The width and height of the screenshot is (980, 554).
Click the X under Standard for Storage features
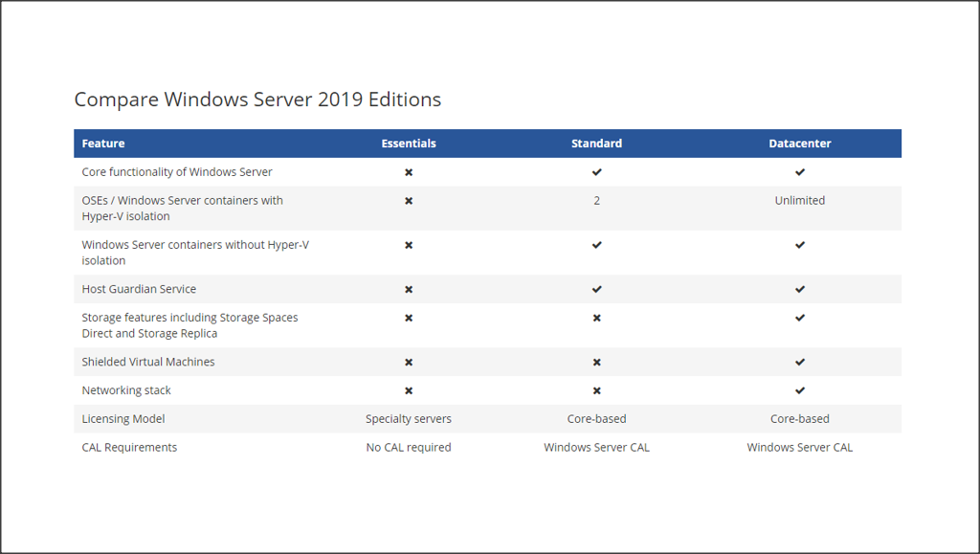[x=596, y=318]
